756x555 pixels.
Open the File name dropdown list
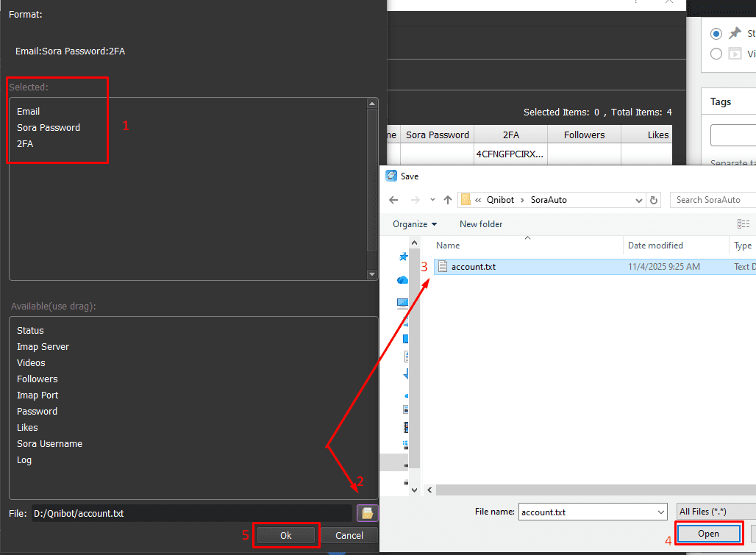point(660,512)
